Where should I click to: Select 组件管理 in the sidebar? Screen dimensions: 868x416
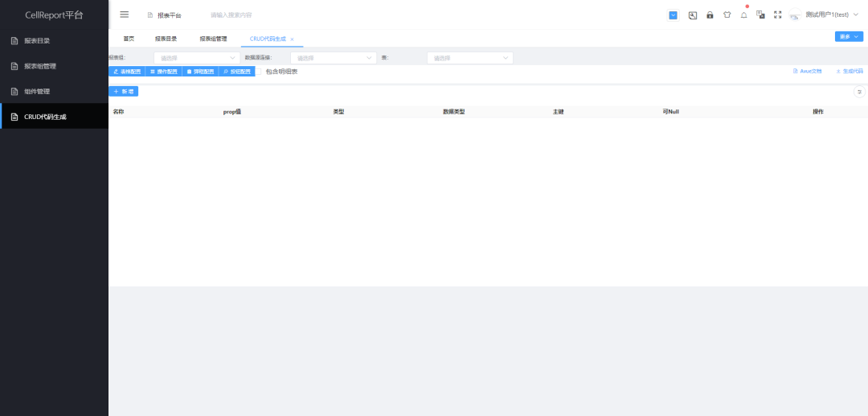click(37, 91)
